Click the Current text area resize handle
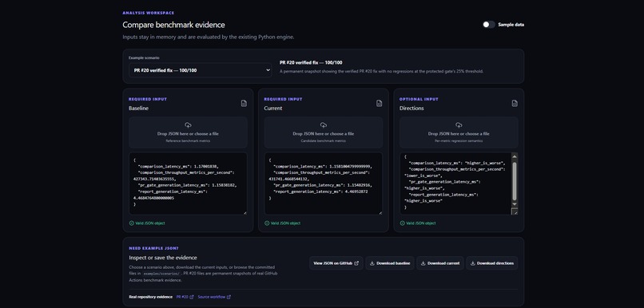This screenshot has height=308, width=644. [380, 212]
